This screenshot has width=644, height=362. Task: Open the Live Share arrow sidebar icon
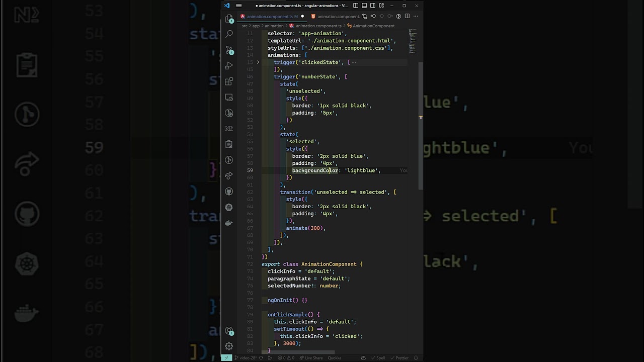229,175
